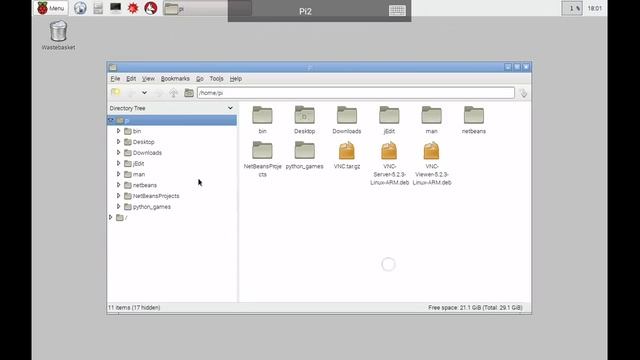The image size is (640, 360).
Task: Select the VNC-Viewer-5.2.3-Linux-ARM.deb package icon
Action: [x=431, y=151]
